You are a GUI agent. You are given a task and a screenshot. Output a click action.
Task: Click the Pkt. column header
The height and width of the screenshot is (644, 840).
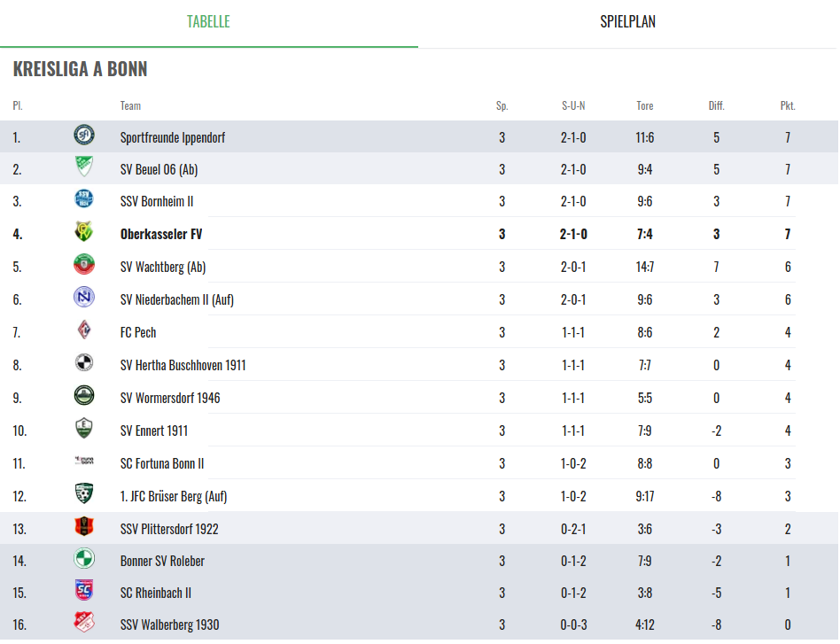788,105
